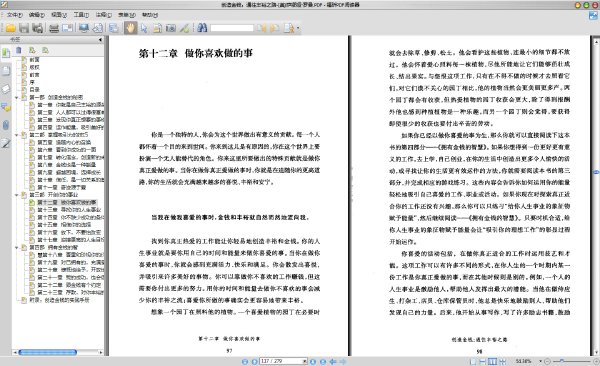Go to previous page button
This screenshot has height=366, width=600.
pos(254,361)
